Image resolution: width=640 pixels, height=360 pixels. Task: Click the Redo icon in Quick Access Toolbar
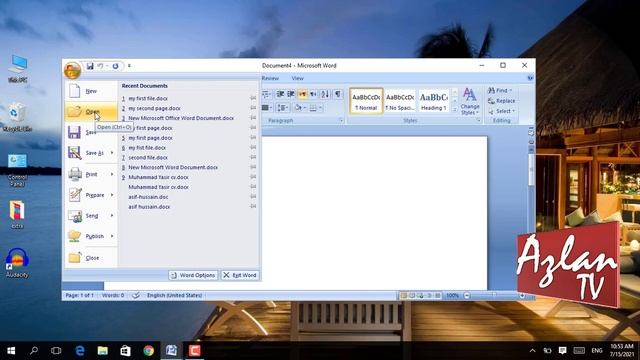pos(116,66)
